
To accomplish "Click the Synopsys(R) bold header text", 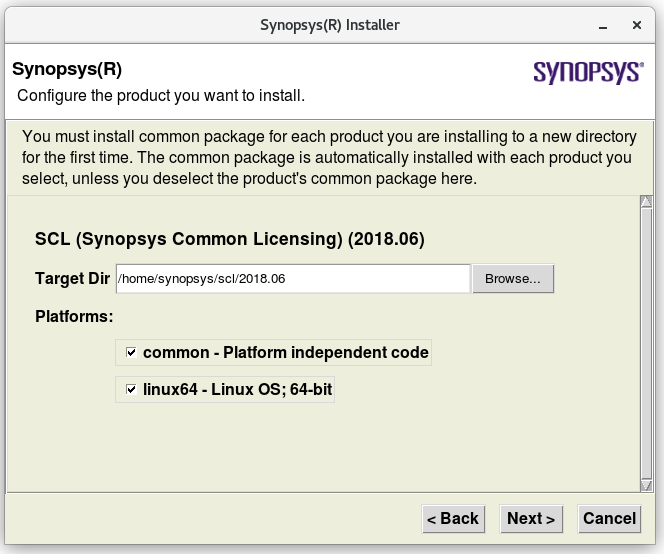I will 67,69.
